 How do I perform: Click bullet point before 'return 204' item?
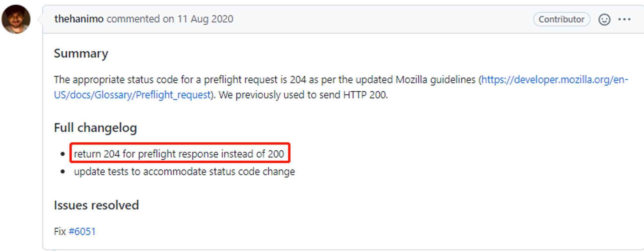point(63,154)
